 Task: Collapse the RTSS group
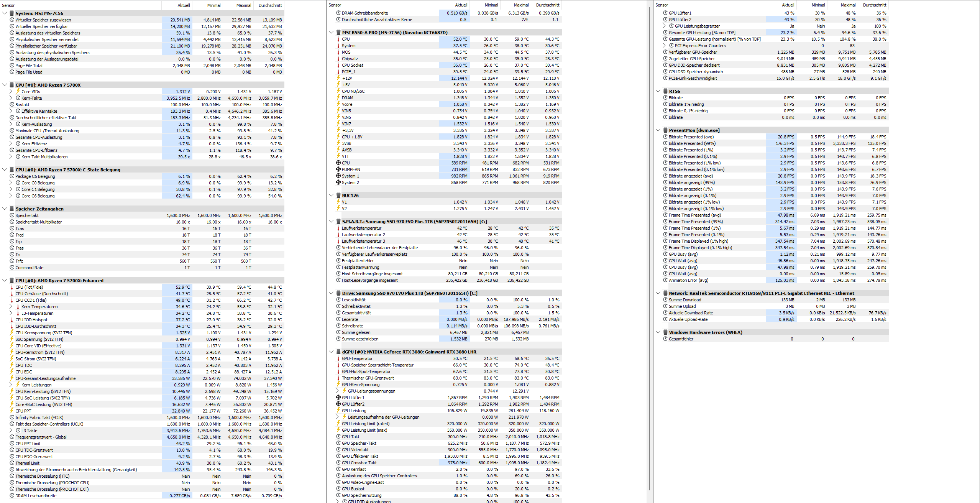click(658, 91)
